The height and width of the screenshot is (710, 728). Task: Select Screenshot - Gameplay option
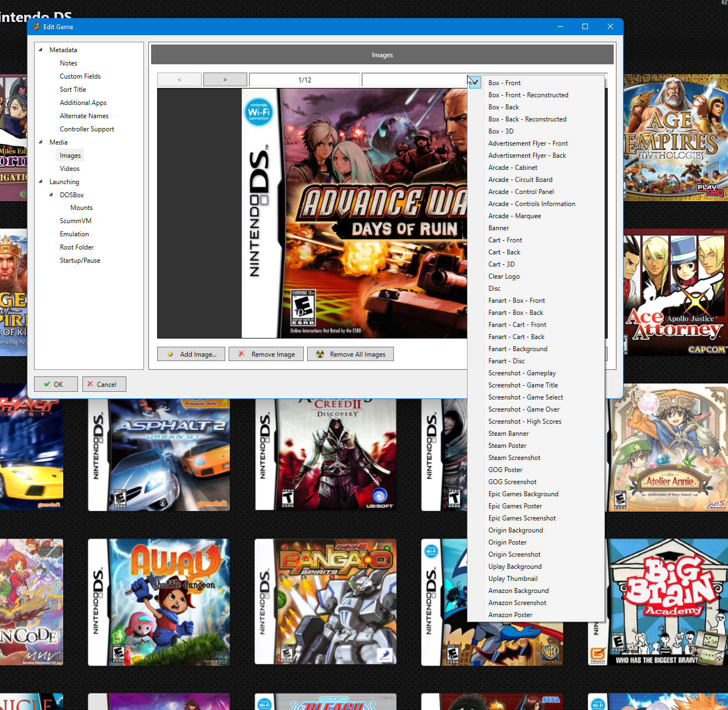(x=536, y=373)
